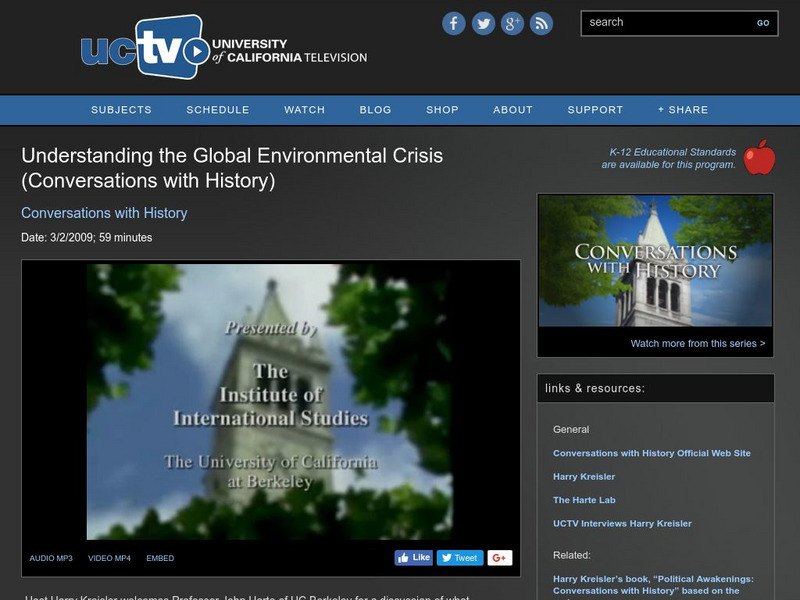Play the video in the player
The image size is (800, 600).
(270, 402)
